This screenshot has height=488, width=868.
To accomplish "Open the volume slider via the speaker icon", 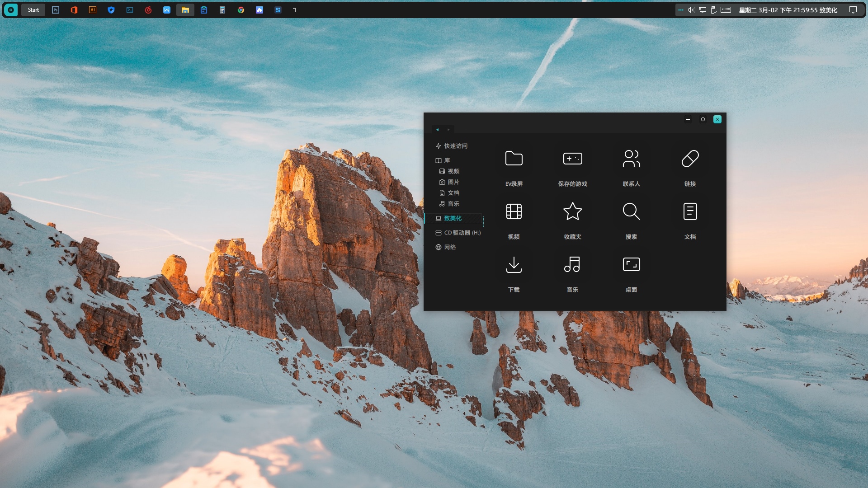I will (691, 9).
